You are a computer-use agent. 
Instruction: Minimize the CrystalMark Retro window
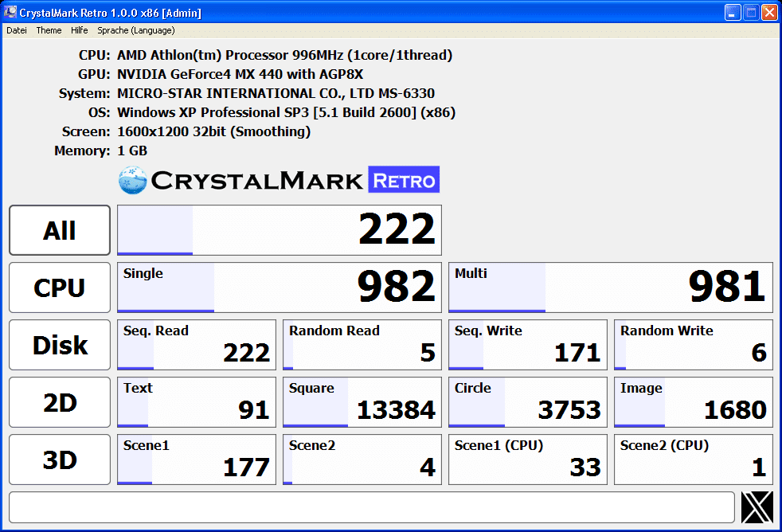(732, 13)
